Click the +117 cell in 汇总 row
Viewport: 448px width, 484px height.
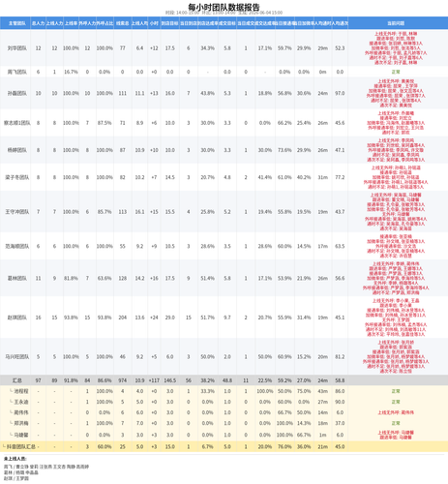point(154,380)
